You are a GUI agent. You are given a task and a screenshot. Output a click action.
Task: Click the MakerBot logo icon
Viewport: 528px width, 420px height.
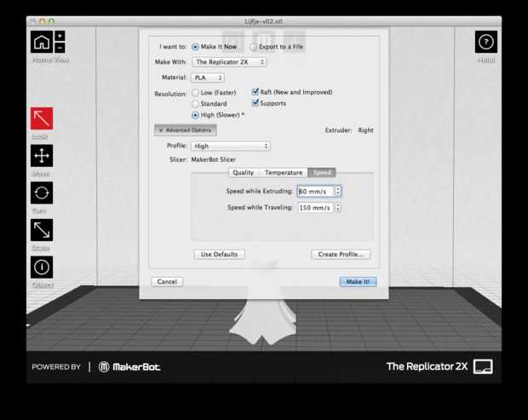click(104, 367)
